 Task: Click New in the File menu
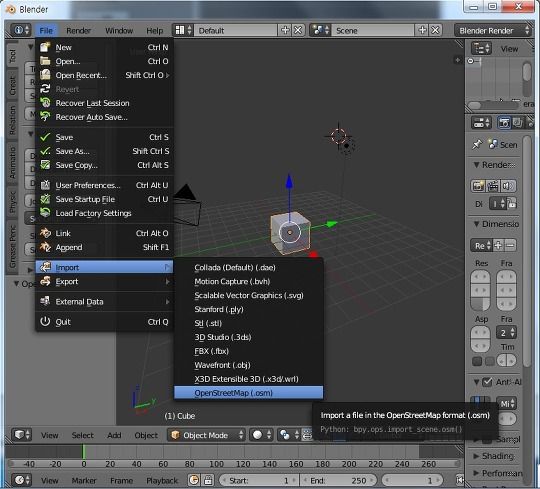click(x=104, y=47)
